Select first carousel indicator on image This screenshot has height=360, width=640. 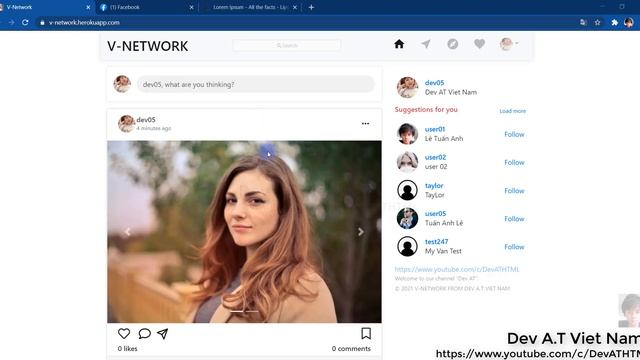click(x=237, y=311)
